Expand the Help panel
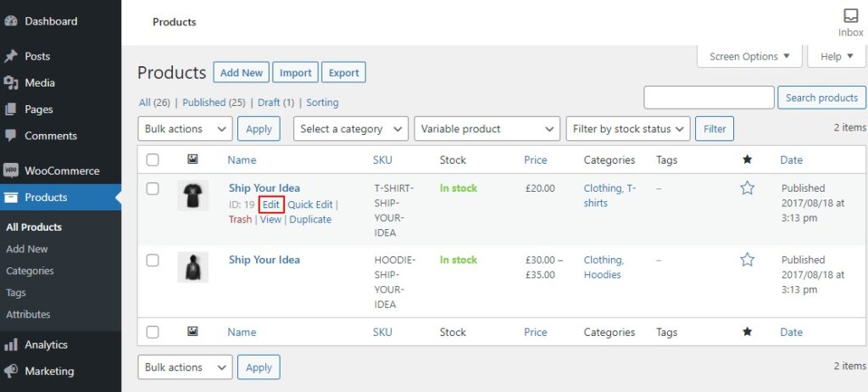 point(837,57)
